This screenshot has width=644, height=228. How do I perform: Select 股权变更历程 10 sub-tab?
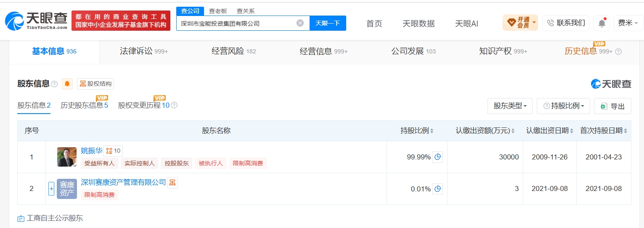144,105
